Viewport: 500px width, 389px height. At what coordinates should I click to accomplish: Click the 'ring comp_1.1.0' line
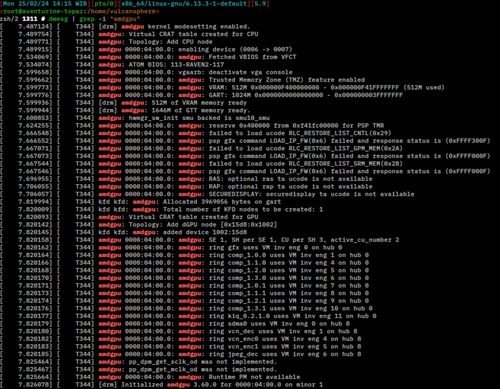[x=289, y=263]
